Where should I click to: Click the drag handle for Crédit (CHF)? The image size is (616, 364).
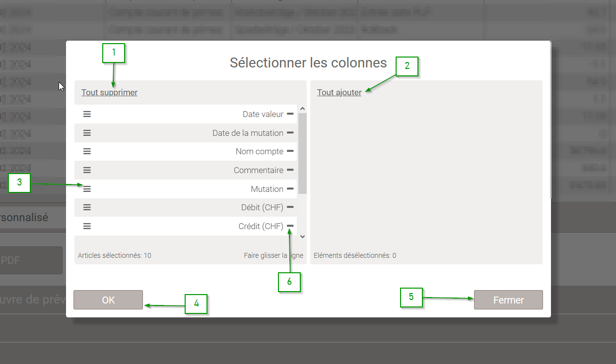pos(87,226)
